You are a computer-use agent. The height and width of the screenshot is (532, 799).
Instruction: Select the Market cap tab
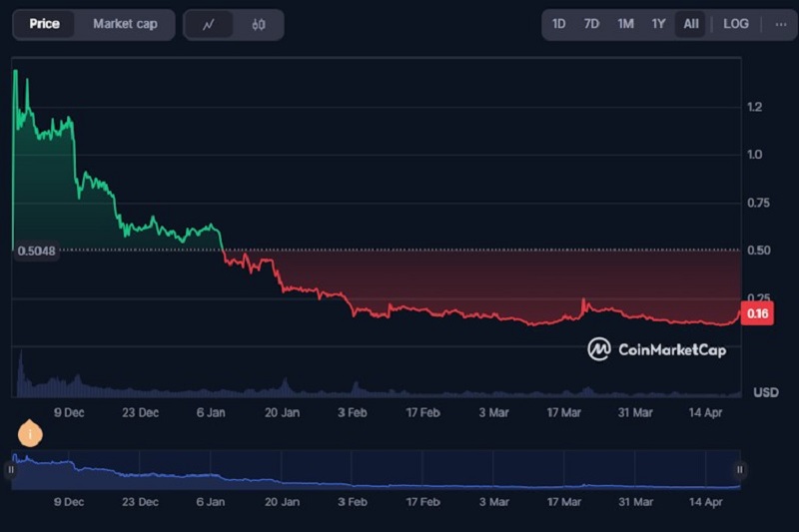click(x=125, y=24)
